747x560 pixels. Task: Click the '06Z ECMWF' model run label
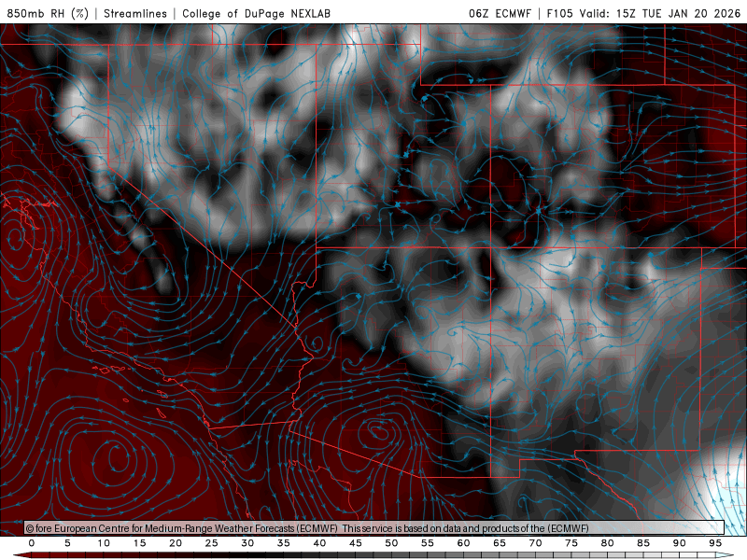click(x=500, y=13)
